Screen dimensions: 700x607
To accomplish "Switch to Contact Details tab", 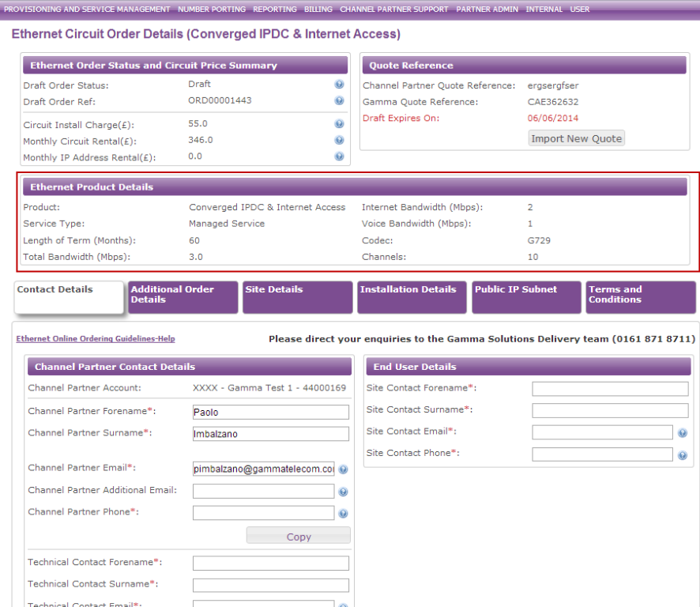I will click(69, 297).
